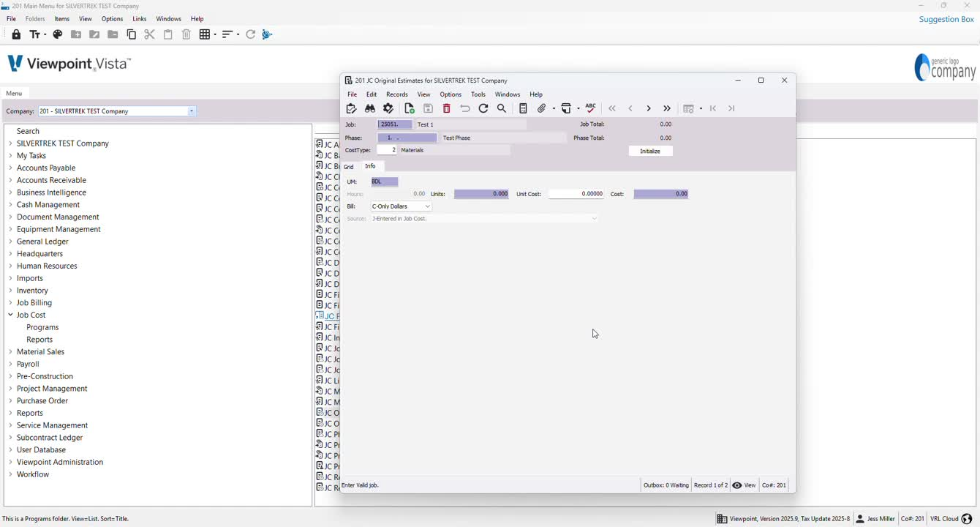Click the grid view icon
980x527 pixels.
[x=205, y=34]
